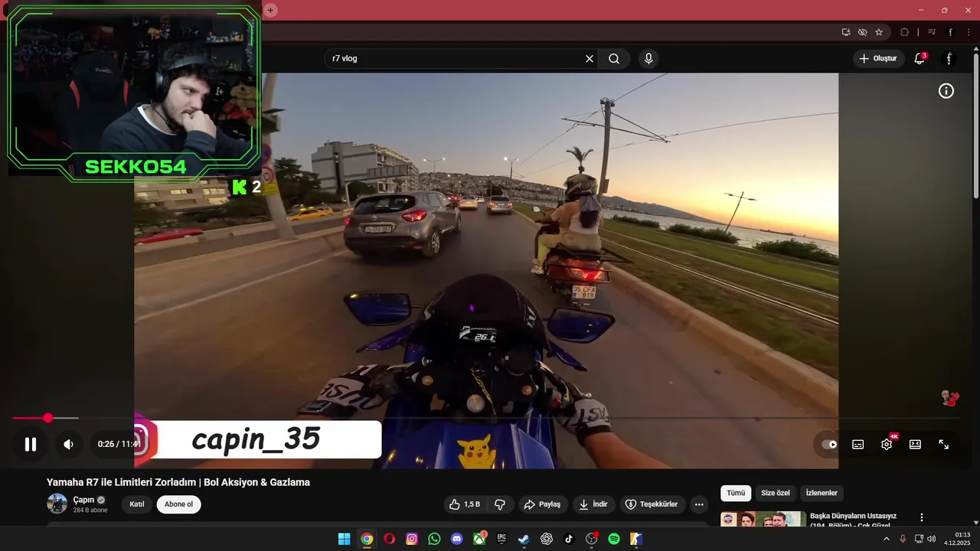
Task: Switch to theater mode view
Action: click(x=915, y=445)
